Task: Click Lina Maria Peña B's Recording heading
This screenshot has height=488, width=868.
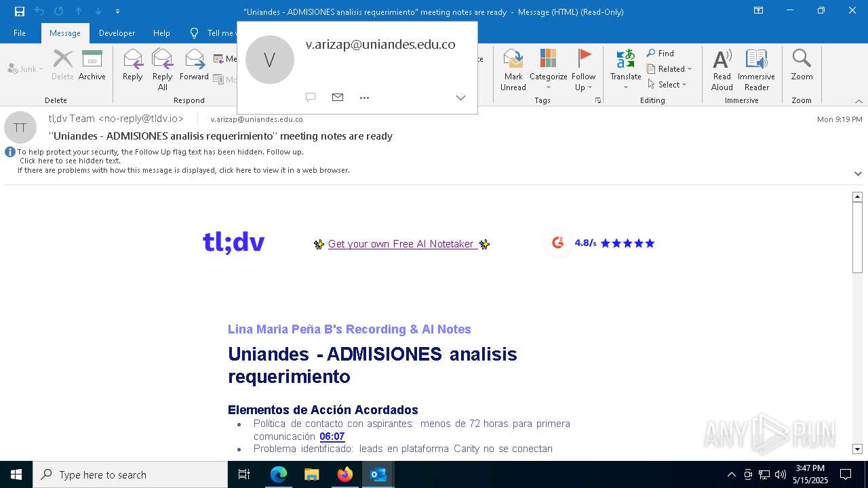Action: [349, 329]
